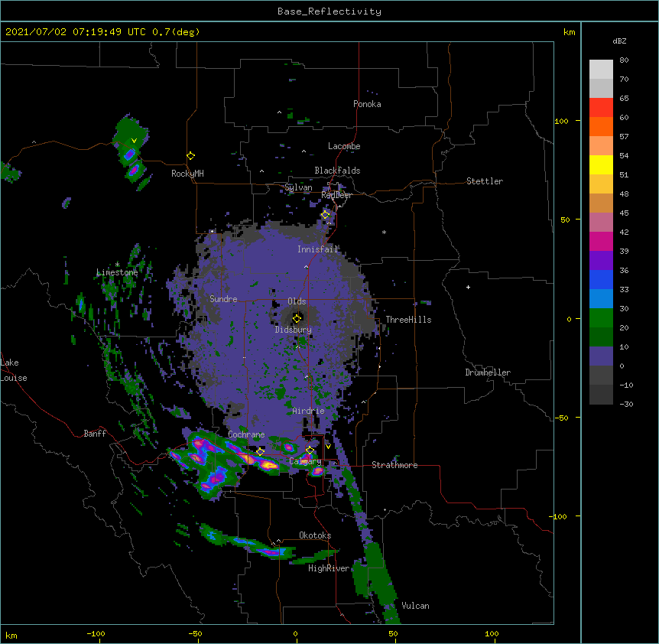The height and width of the screenshot is (644, 659).
Task: Click the orange 57–60 dBZ legend color
Action: coord(601,127)
